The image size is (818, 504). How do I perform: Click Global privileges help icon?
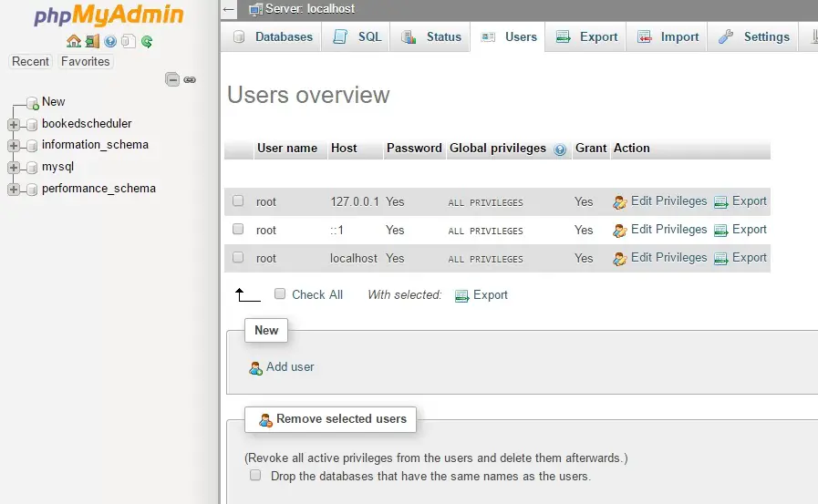tap(560, 149)
